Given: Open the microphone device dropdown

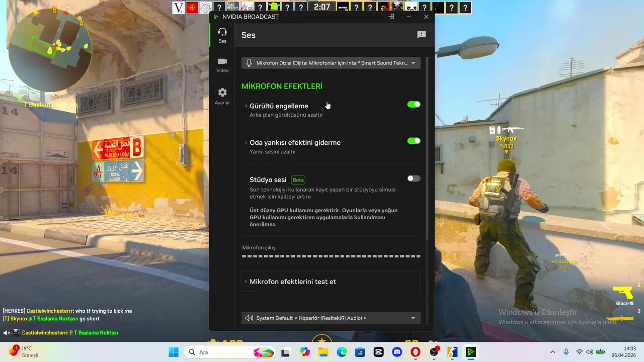Looking at the screenshot, I should [x=331, y=63].
